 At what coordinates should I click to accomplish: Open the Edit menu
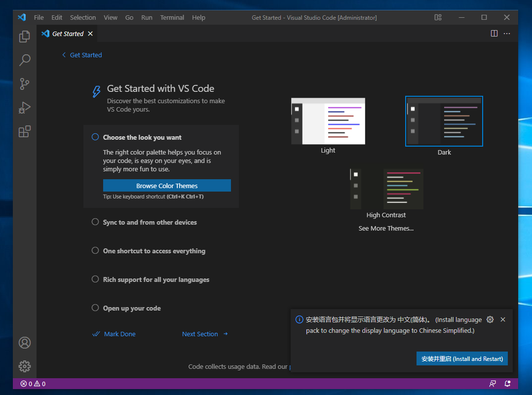pyautogui.click(x=57, y=17)
